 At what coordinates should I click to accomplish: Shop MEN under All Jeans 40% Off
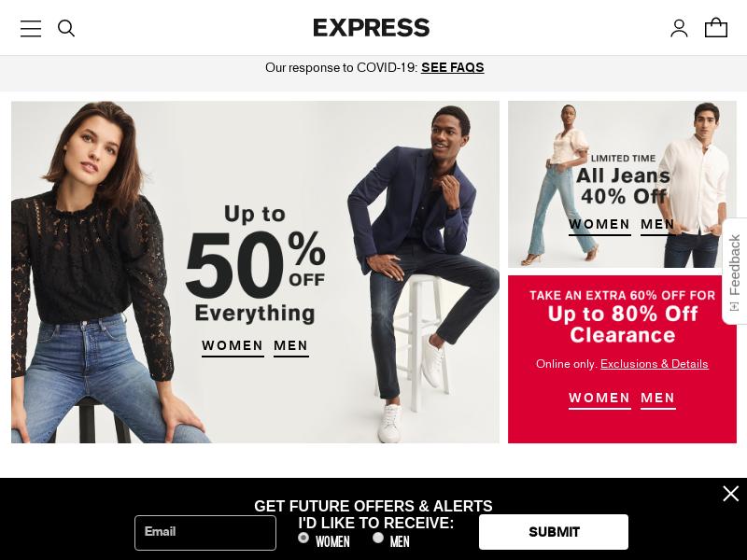point(658,225)
